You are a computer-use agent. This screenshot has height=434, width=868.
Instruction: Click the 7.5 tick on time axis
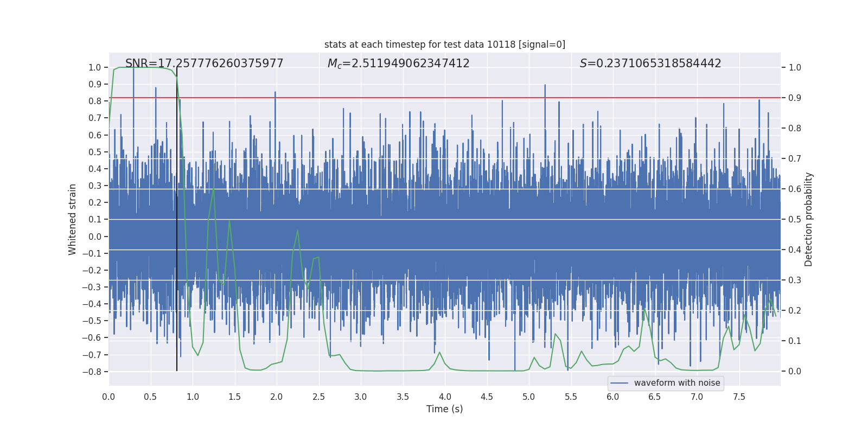coord(739,397)
